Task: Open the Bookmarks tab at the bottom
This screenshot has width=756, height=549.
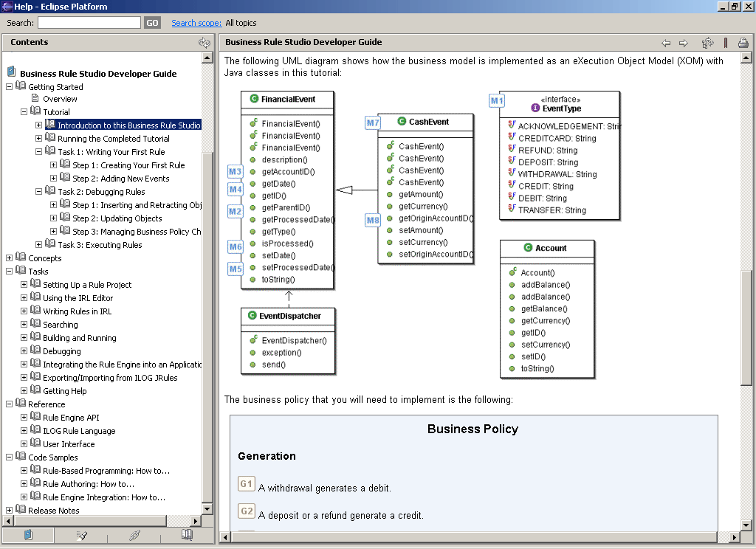Action: point(187,534)
